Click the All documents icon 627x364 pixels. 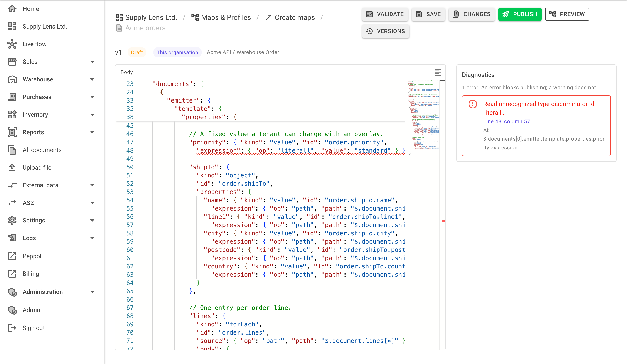coord(12,150)
